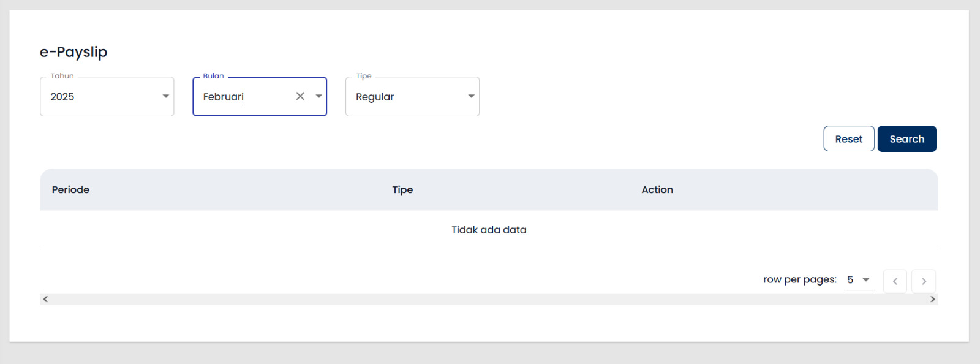Clear the Bulan field with the X icon
The image size is (980, 364).
coord(300,96)
